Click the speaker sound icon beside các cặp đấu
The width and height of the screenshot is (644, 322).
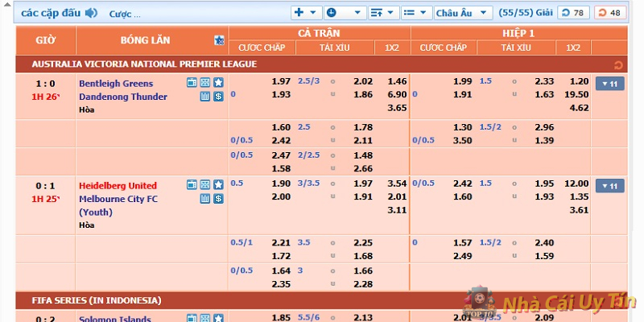click(x=91, y=13)
